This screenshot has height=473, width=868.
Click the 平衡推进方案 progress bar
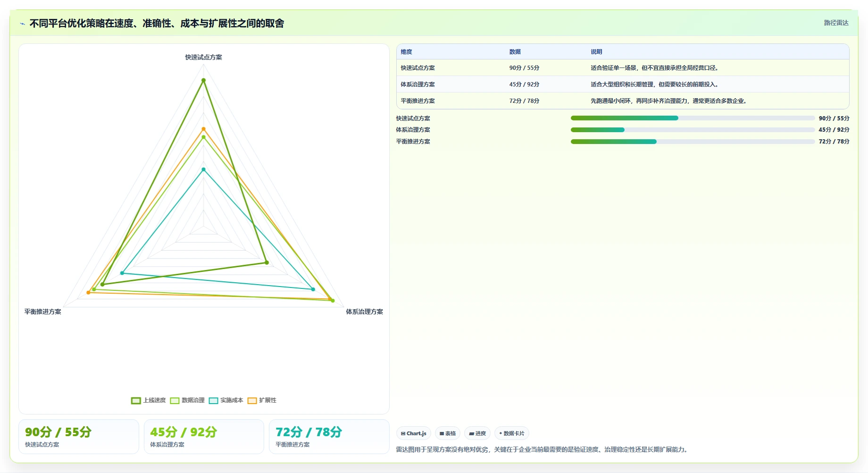pyautogui.click(x=693, y=142)
